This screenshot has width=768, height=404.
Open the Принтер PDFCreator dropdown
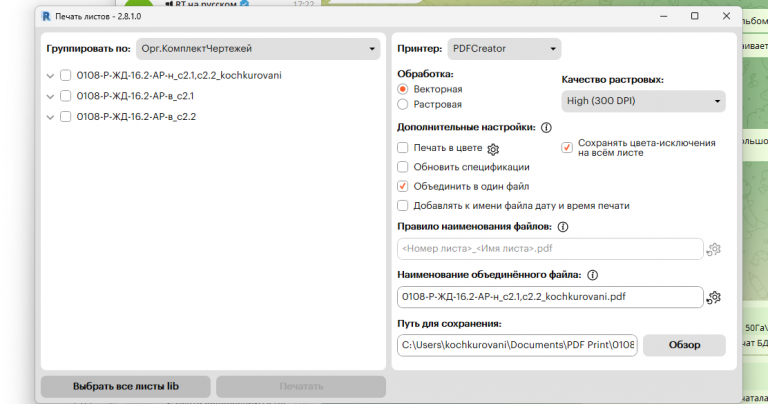(504, 49)
